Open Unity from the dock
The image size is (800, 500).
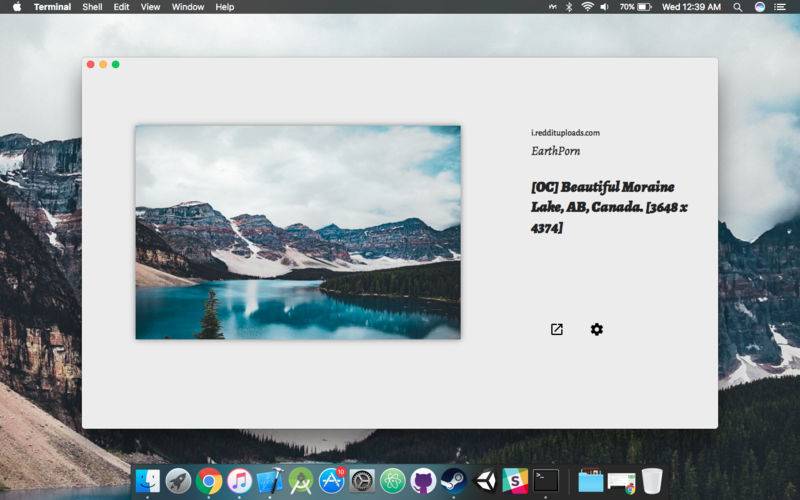[484, 481]
